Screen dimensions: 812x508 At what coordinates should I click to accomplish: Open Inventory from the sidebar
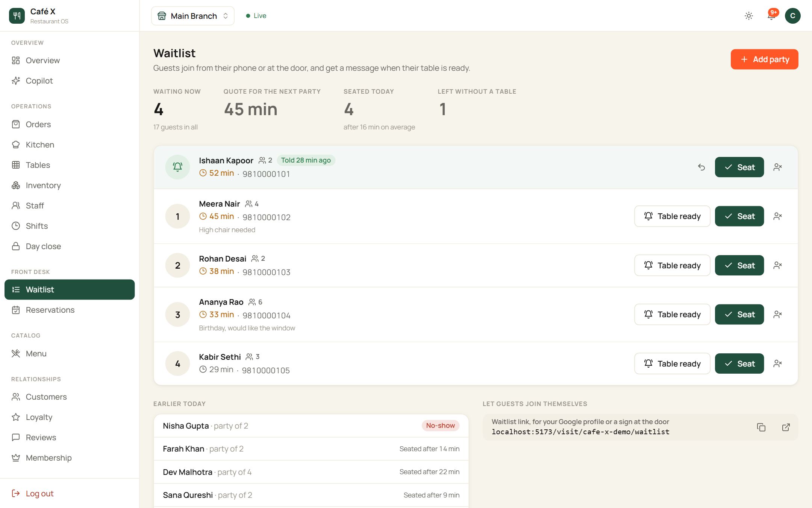70,185
